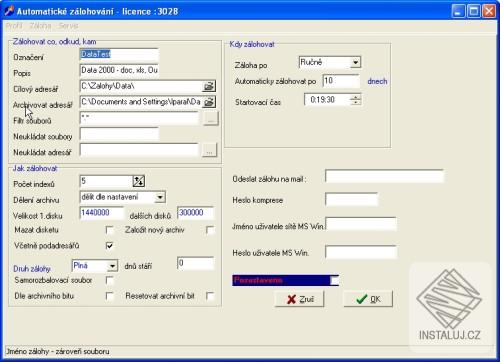The width and height of the screenshot is (500, 362).
Task: Click the dnech label text
Action: click(377, 81)
